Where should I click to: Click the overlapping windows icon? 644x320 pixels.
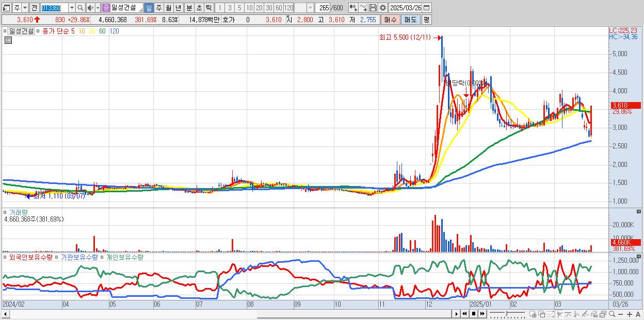(x=542, y=314)
